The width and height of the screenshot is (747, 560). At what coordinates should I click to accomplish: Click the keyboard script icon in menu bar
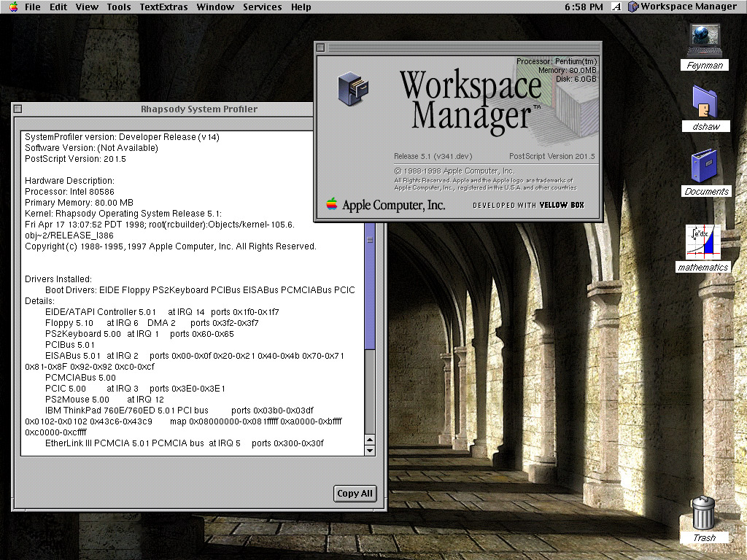[616, 7]
